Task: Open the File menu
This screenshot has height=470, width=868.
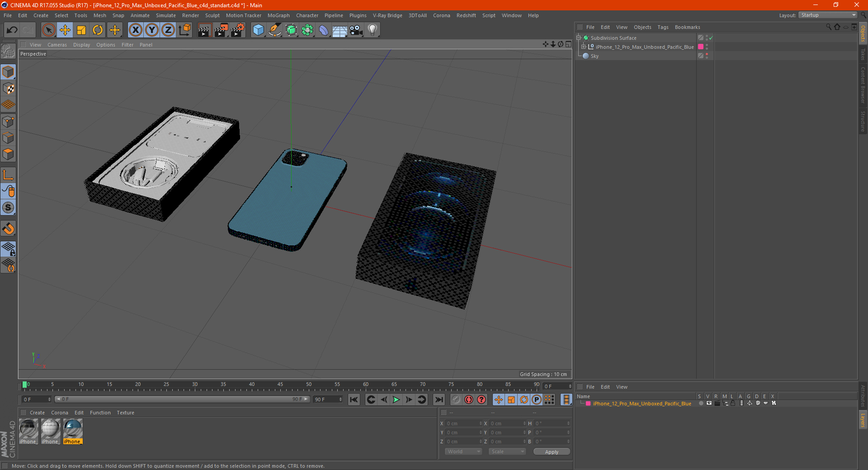Action: (8, 15)
